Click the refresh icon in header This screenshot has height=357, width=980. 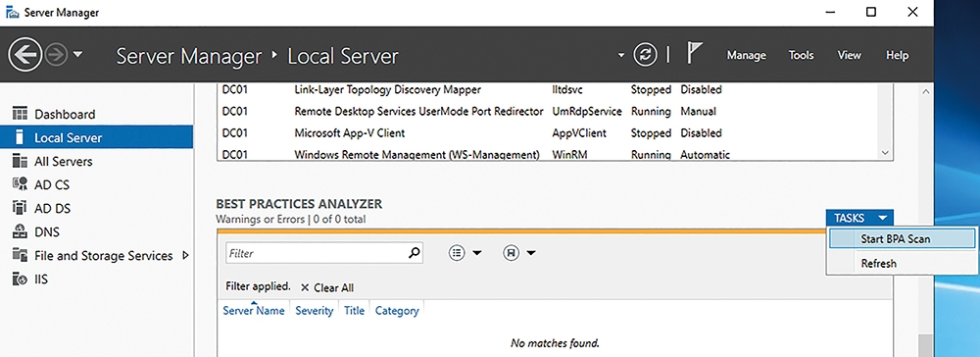point(645,55)
